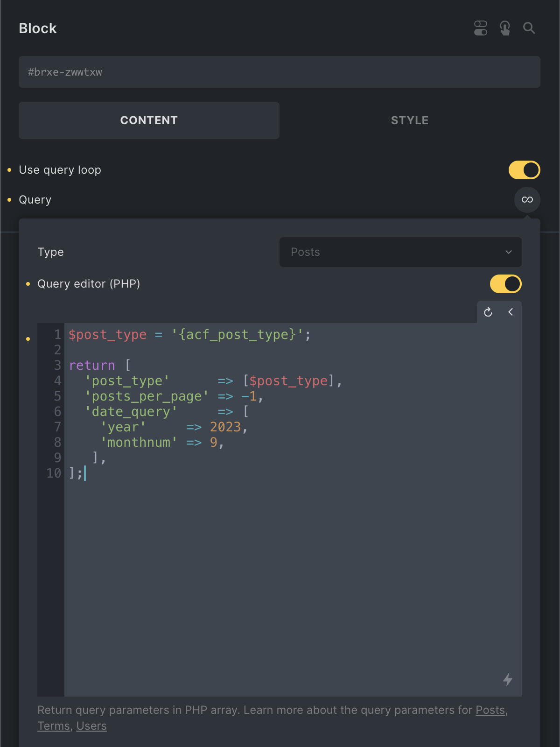The height and width of the screenshot is (747, 560).
Task: Click the search settings magnifier icon
Action: [529, 28]
